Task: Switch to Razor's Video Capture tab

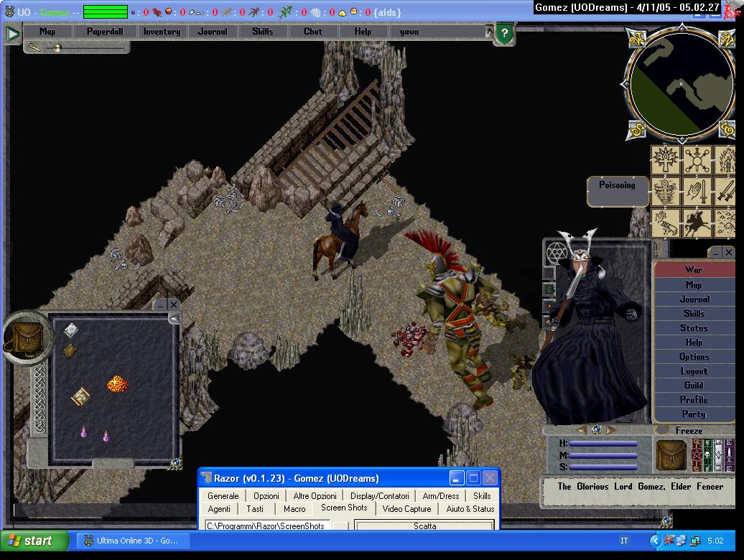Action: coord(406,508)
